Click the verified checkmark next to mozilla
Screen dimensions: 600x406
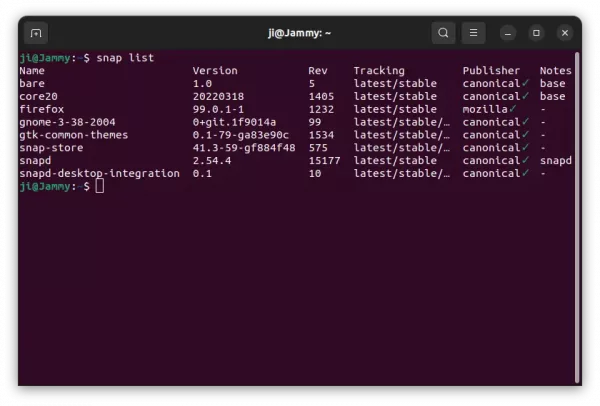click(x=513, y=109)
